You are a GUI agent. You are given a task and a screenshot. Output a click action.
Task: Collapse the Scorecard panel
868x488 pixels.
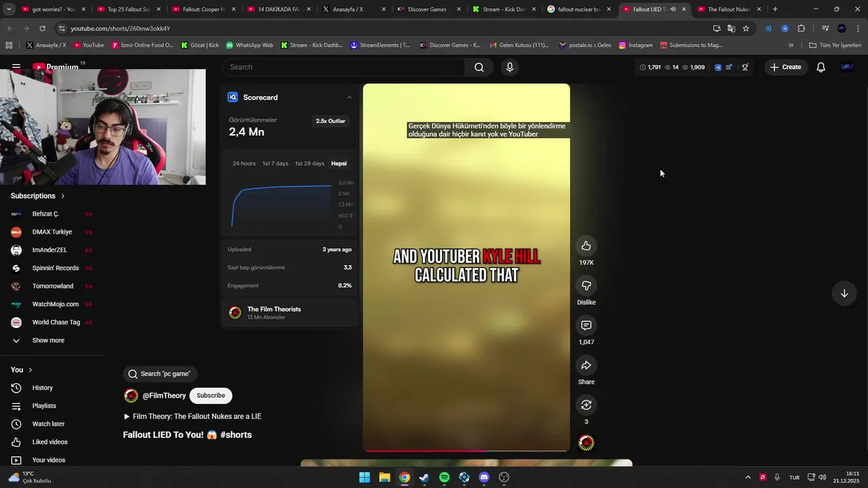tap(349, 98)
